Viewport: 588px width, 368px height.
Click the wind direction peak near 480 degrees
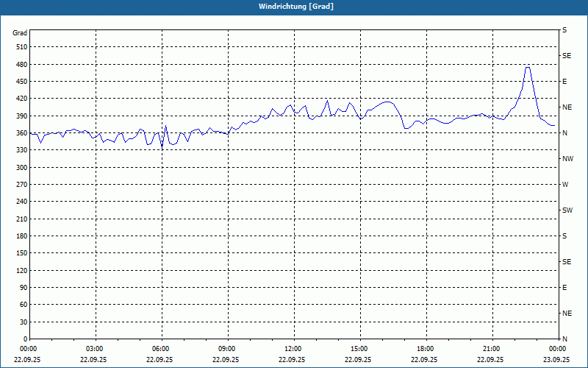528,68
